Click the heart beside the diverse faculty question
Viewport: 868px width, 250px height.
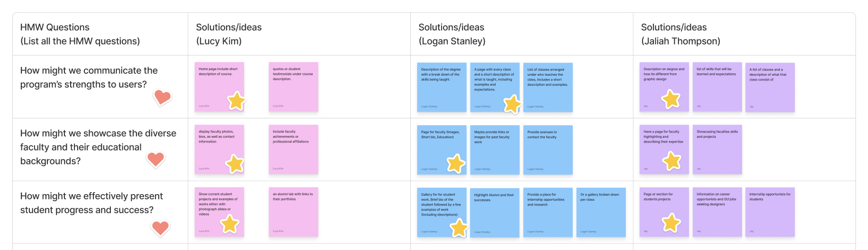(x=155, y=159)
